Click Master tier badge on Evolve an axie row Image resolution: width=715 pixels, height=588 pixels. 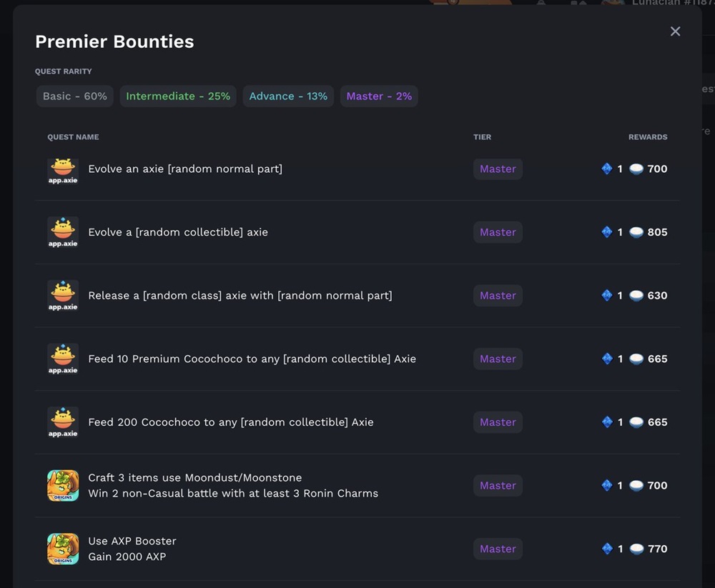coord(498,169)
